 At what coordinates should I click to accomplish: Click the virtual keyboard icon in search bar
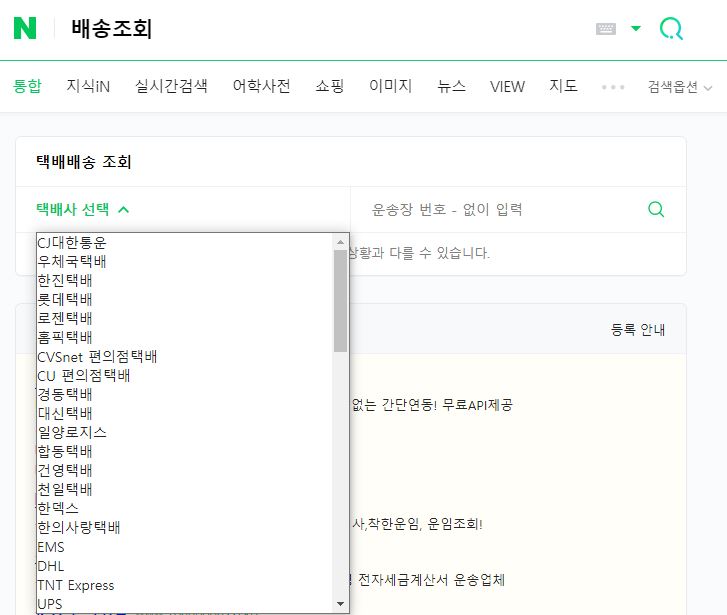point(606,29)
